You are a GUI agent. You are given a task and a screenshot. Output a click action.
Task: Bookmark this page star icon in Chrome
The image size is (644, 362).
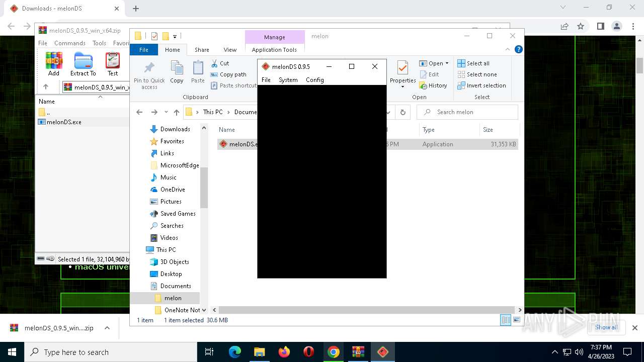(x=581, y=26)
